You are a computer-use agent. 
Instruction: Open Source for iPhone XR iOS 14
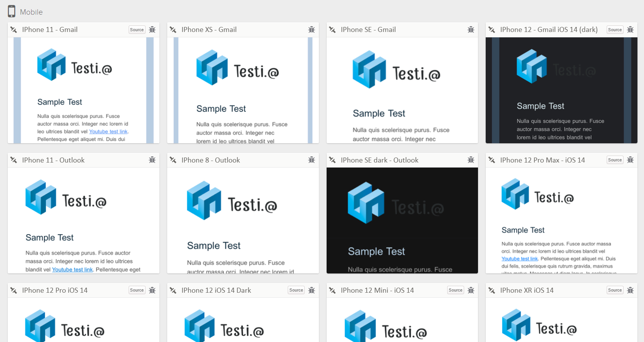click(615, 290)
